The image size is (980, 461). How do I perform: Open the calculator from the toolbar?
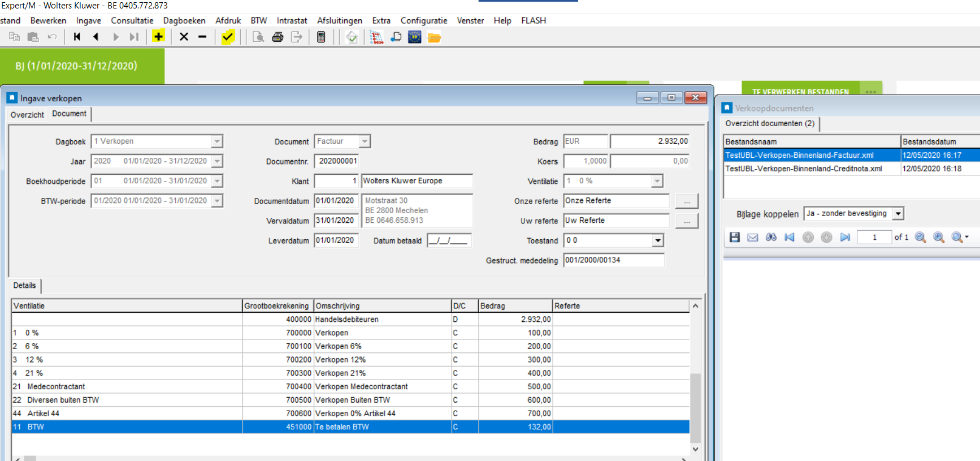pos(321,37)
